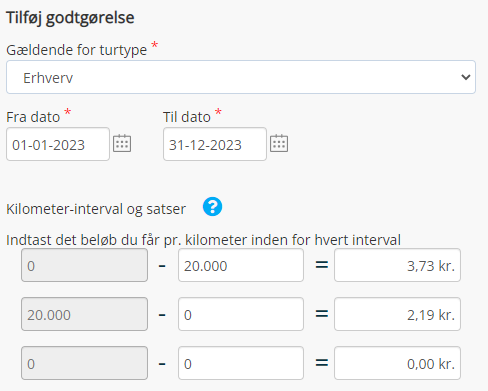Edit the Til dato field 31-12-2023
The image size is (488, 391).
click(x=215, y=144)
